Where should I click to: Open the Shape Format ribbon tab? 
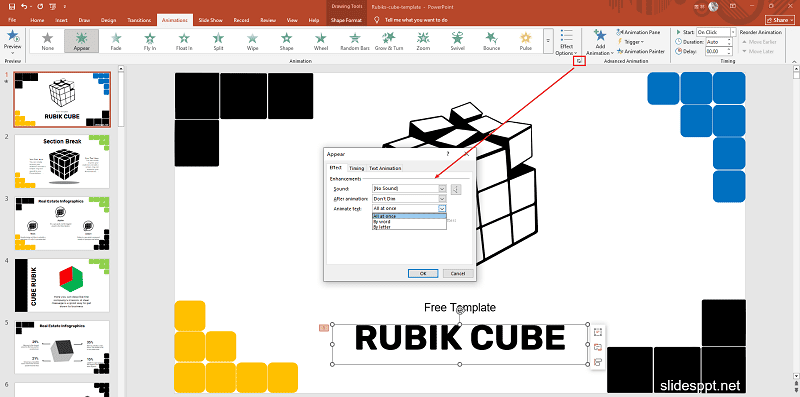point(346,20)
